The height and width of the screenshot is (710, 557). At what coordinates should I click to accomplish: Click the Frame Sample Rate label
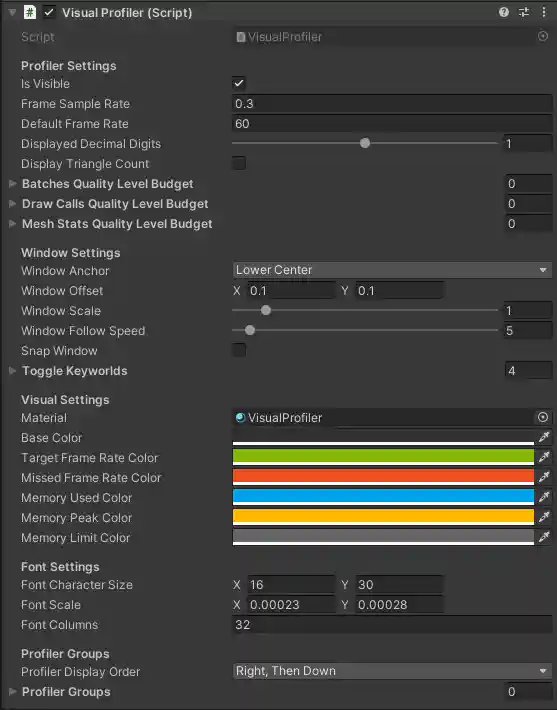75,104
